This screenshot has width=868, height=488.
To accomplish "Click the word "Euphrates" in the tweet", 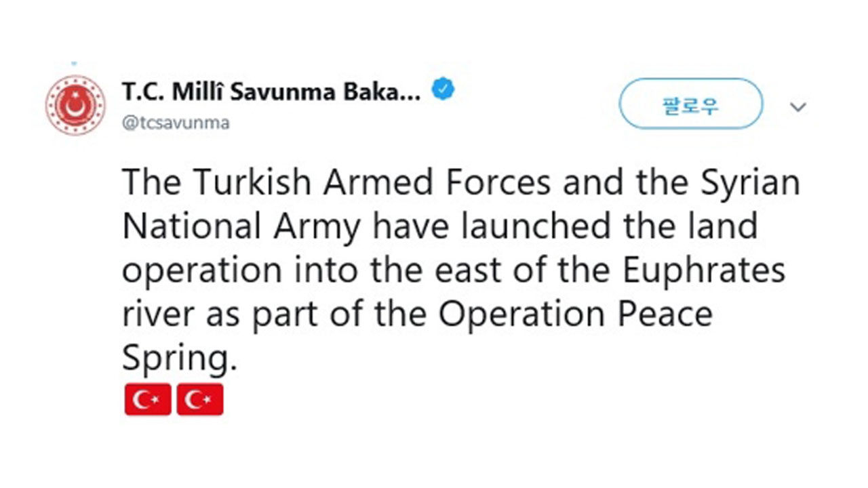I will 703,271.
